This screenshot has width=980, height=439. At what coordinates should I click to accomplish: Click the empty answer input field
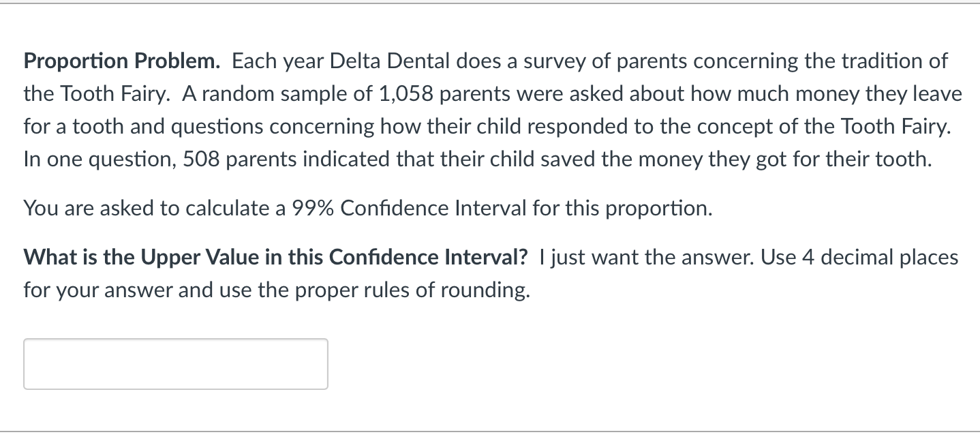[x=175, y=364]
